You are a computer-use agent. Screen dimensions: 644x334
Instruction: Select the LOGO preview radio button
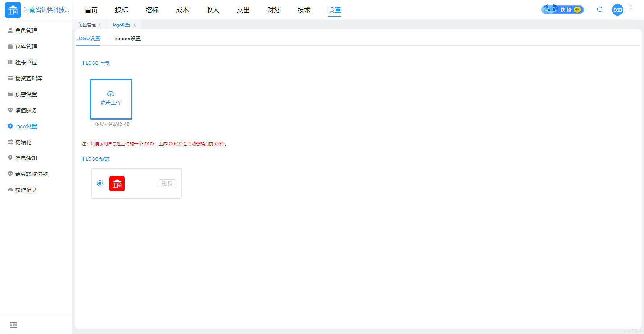100,183
